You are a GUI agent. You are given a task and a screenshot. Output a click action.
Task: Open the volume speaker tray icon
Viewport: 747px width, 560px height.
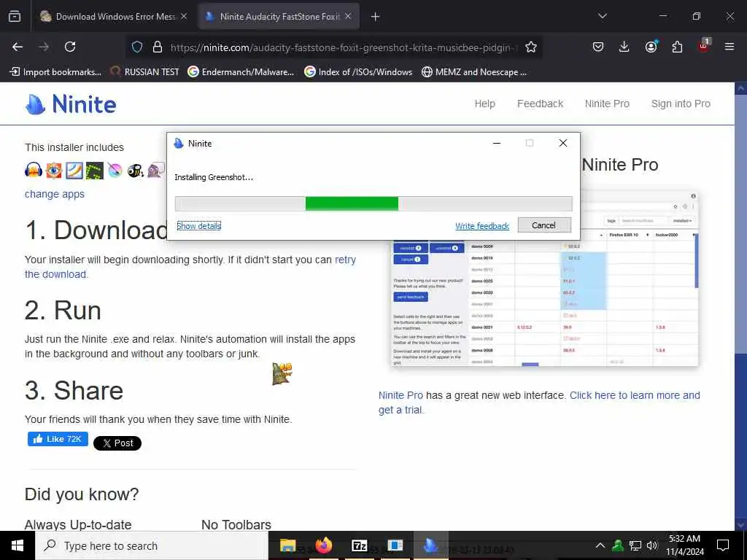651,545
